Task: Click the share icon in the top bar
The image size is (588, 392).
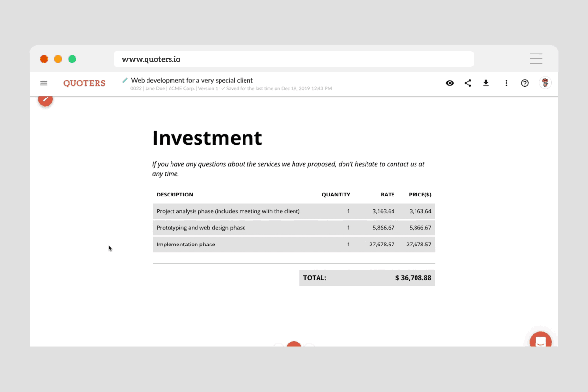Action: (468, 83)
